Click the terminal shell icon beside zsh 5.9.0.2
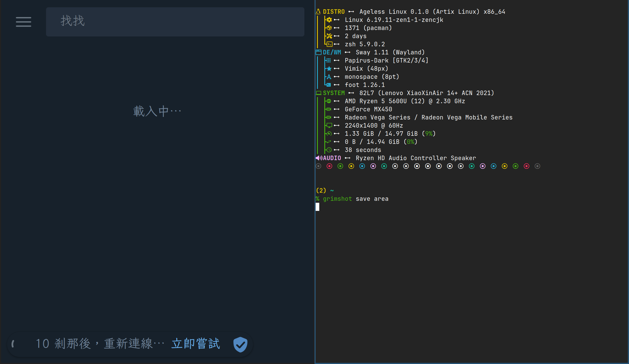Viewport: 629px width, 364px height. click(x=329, y=44)
